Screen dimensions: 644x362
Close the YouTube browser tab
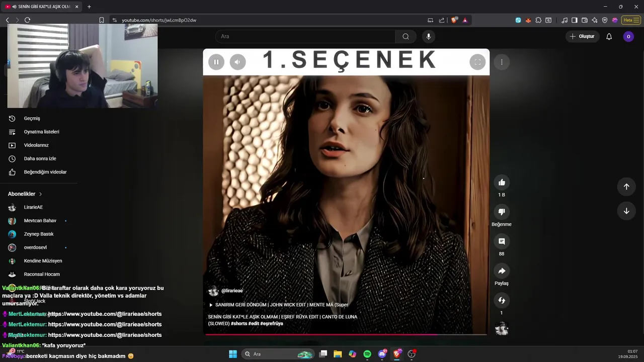pyautogui.click(x=77, y=7)
